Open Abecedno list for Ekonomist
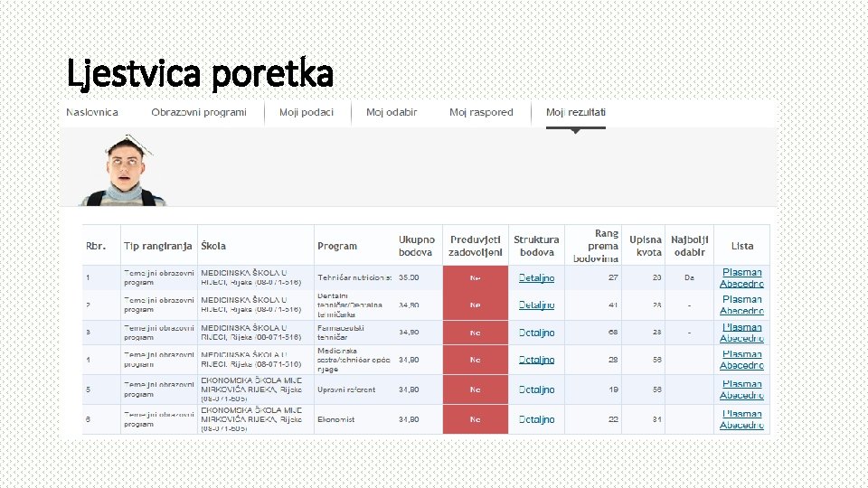The image size is (868, 488). pyautogui.click(x=741, y=426)
